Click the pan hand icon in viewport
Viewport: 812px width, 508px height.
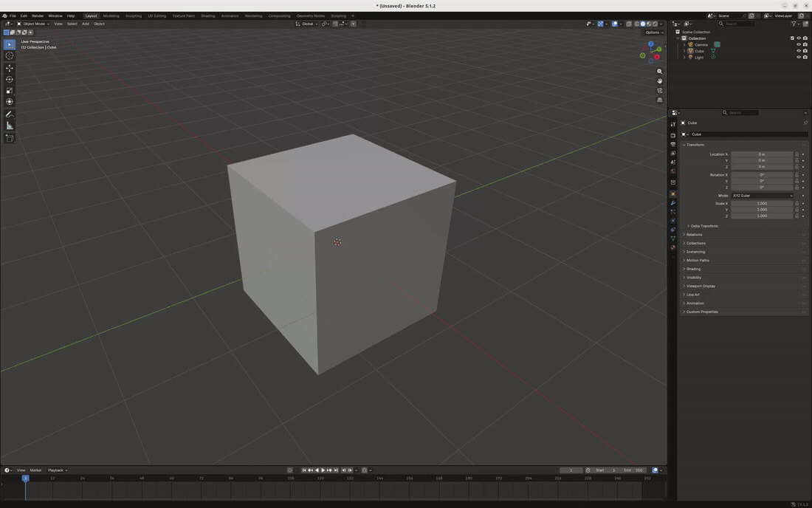point(659,80)
